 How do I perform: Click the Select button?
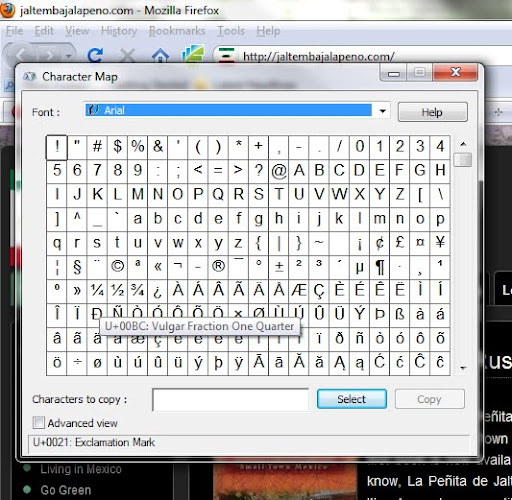click(x=352, y=399)
